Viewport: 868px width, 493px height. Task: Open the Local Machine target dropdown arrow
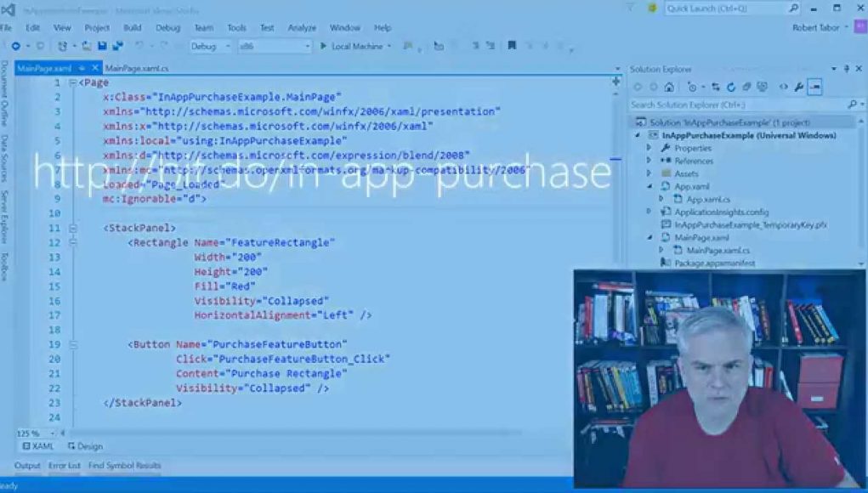389,47
